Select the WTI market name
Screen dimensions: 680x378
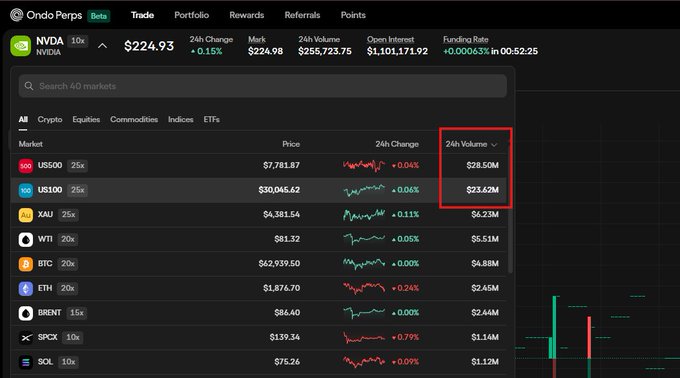pos(45,239)
